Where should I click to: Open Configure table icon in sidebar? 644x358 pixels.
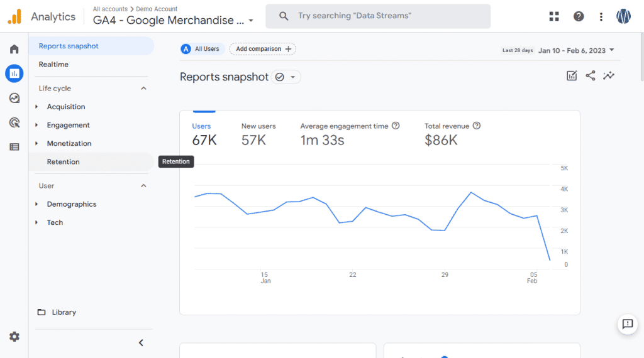click(14, 147)
